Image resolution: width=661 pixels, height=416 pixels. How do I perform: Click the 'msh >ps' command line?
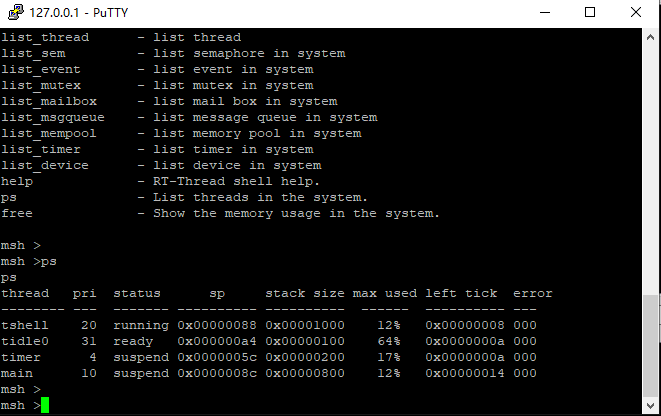tap(29, 262)
